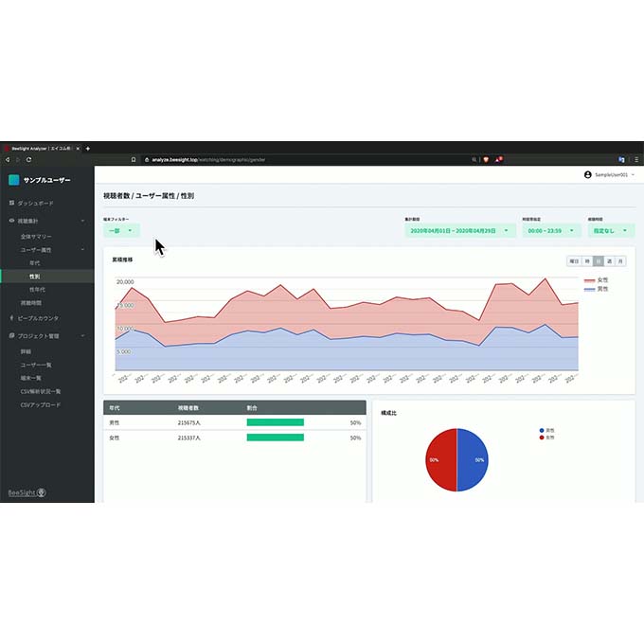644x644 pixels.
Task: Click the browser forward arrow
Action: click(18, 160)
